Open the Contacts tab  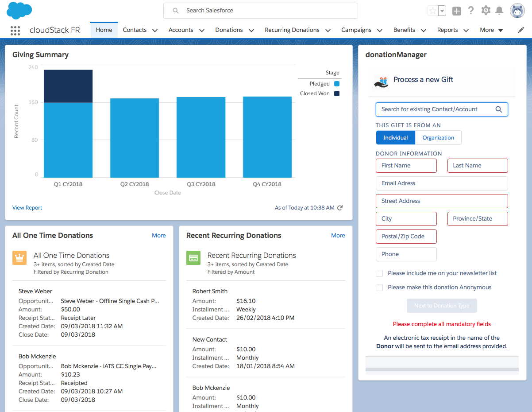click(x=135, y=30)
